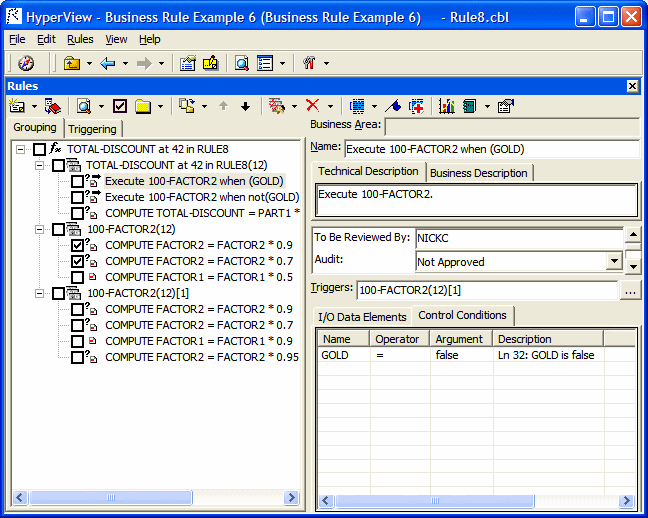The height and width of the screenshot is (518, 648).
Task: Collapse the TOTAL-DISCOUNT at 42 in RULE8(12) node
Action: point(40,165)
